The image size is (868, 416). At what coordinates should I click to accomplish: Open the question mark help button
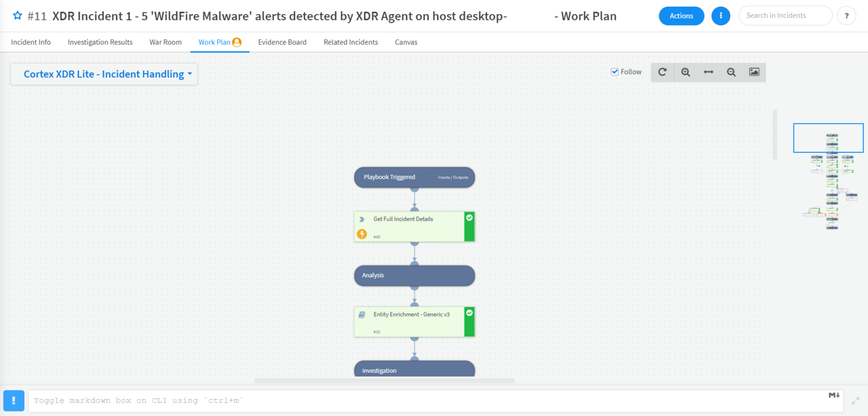tap(846, 16)
